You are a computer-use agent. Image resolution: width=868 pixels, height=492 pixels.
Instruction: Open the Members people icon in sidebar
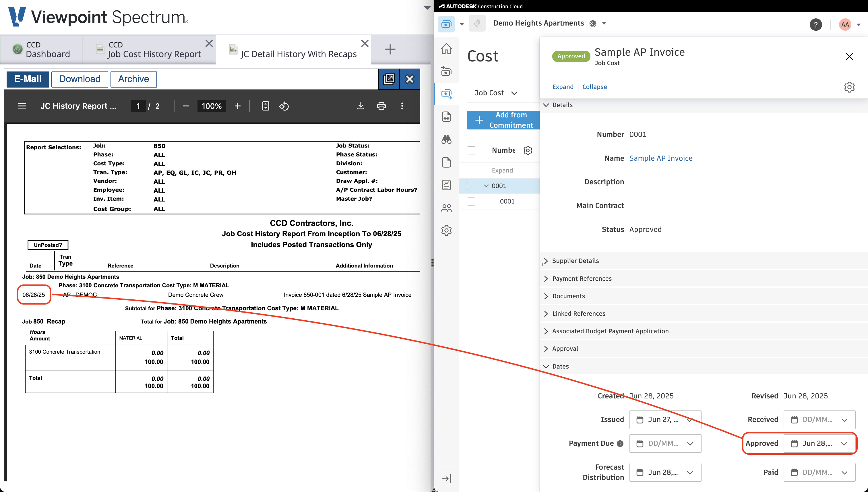tap(446, 208)
